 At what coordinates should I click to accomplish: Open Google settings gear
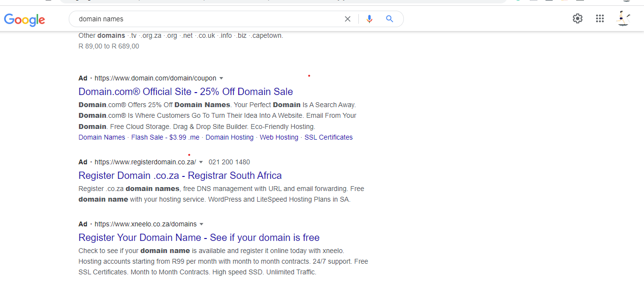click(577, 18)
